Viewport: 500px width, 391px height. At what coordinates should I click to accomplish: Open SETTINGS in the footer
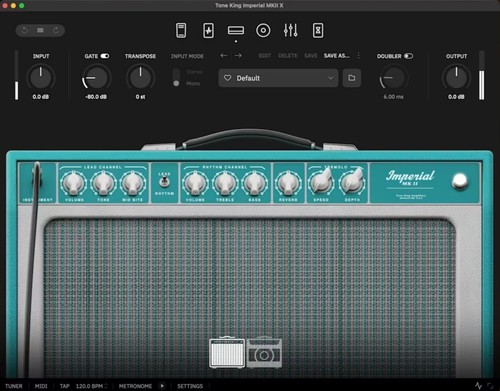(190, 386)
